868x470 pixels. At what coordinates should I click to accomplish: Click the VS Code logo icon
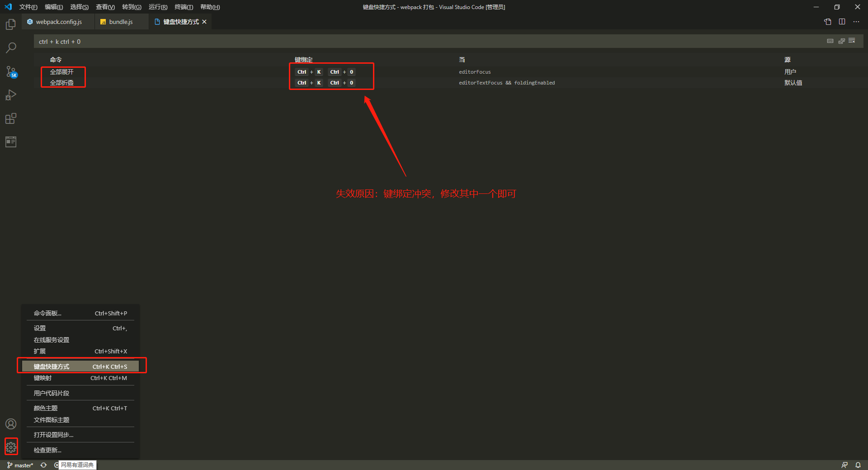pos(8,7)
